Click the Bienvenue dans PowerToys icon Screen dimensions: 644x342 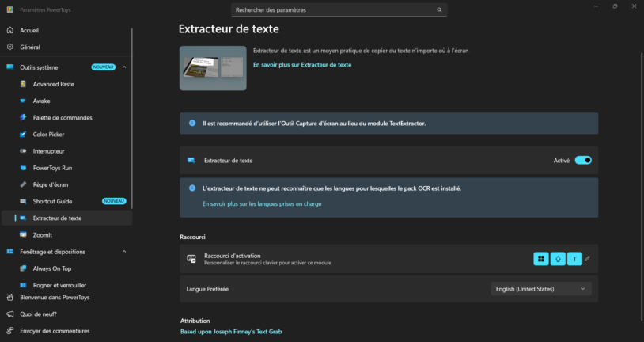click(10, 297)
